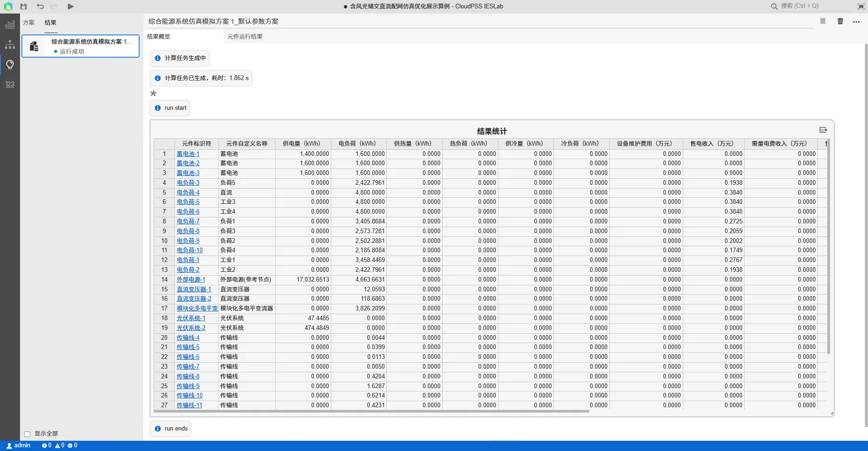Click the stop square icon
This screenshot has width=868, height=451.
pos(823,21)
